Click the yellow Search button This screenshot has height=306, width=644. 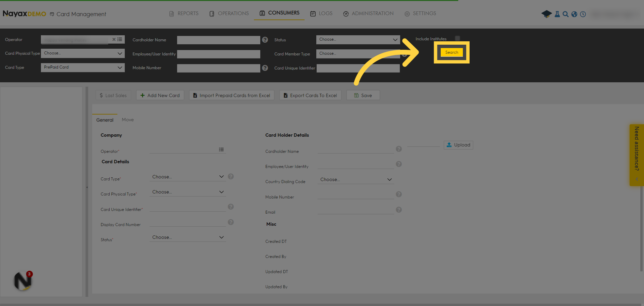click(x=451, y=52)
